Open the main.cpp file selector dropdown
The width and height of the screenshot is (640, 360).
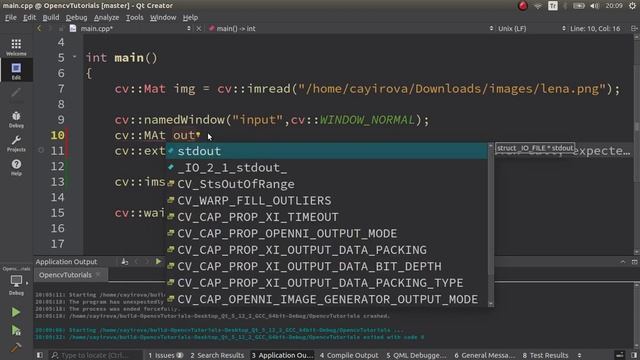[x=189, y=29]
